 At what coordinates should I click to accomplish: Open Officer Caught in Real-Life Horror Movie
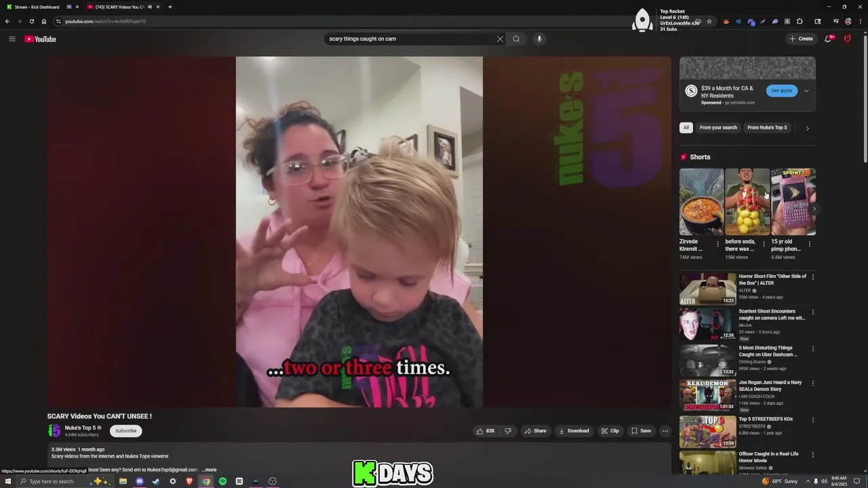click(x=708, y=464)
